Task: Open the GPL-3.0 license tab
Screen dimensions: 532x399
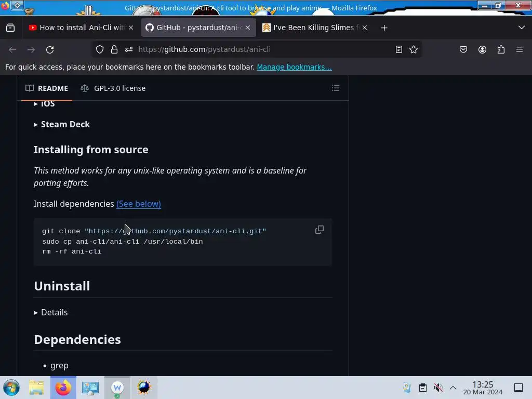Action: (113, 88)
